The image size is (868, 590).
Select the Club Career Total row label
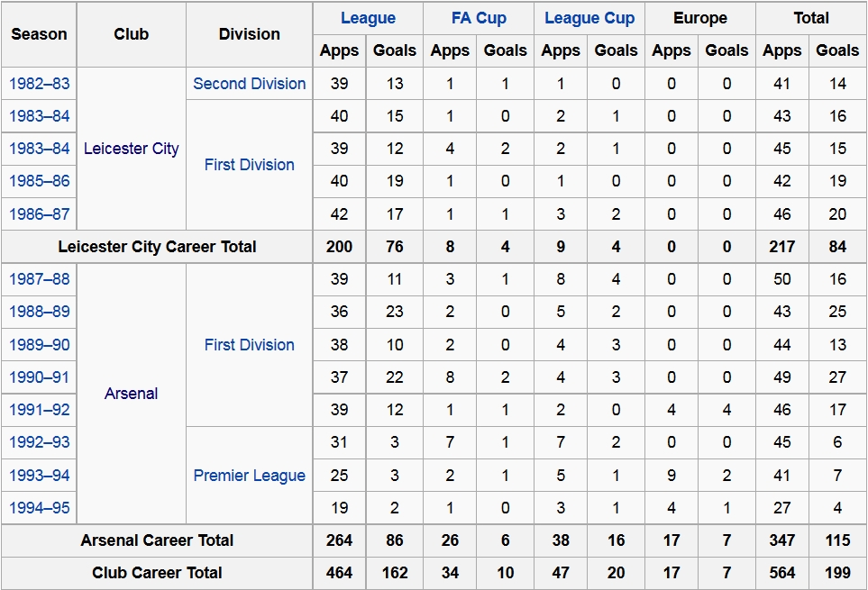157,573
